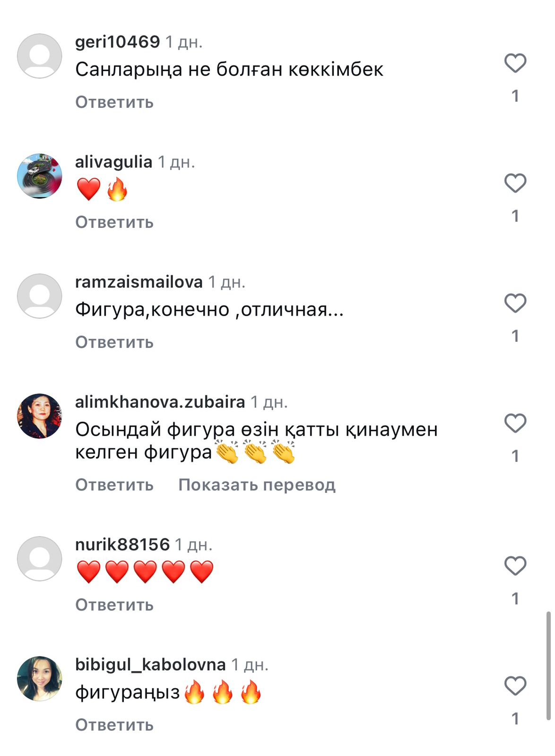Reply to alimkhanova.zubaira's comment
Image resolution: width=555 pixels, height=756 pixels.
[x=114, y=485]
